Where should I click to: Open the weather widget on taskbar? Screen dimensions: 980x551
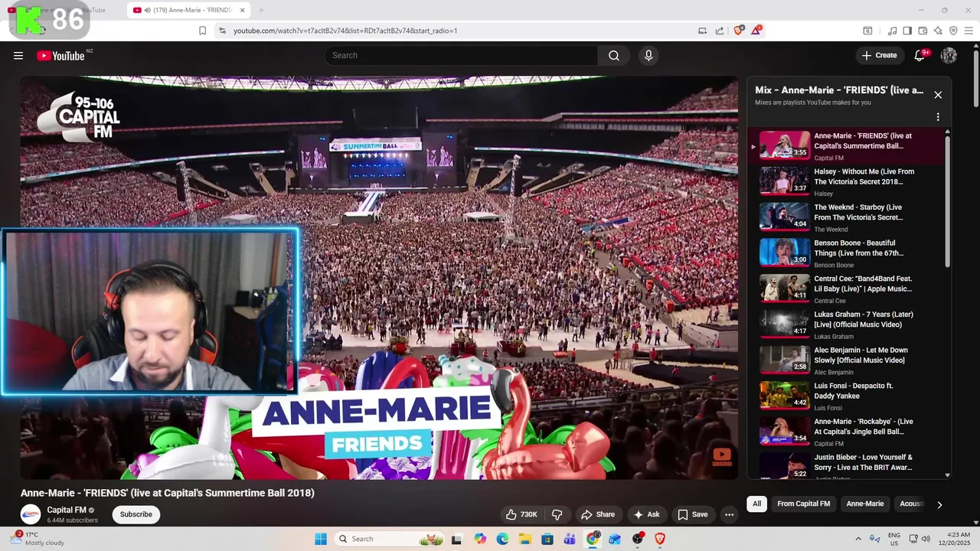pyautogui.click(x=38, y=539)
